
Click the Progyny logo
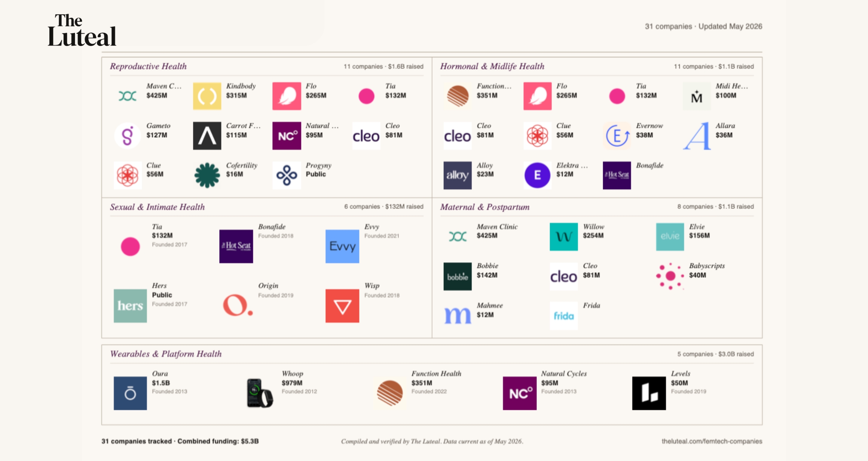tap(286, 175)
